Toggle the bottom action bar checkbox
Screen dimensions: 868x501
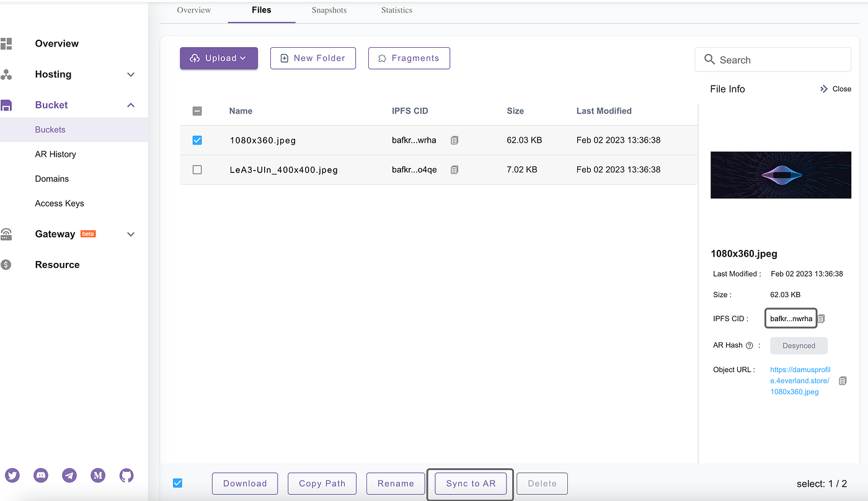[x=178, y=483]
